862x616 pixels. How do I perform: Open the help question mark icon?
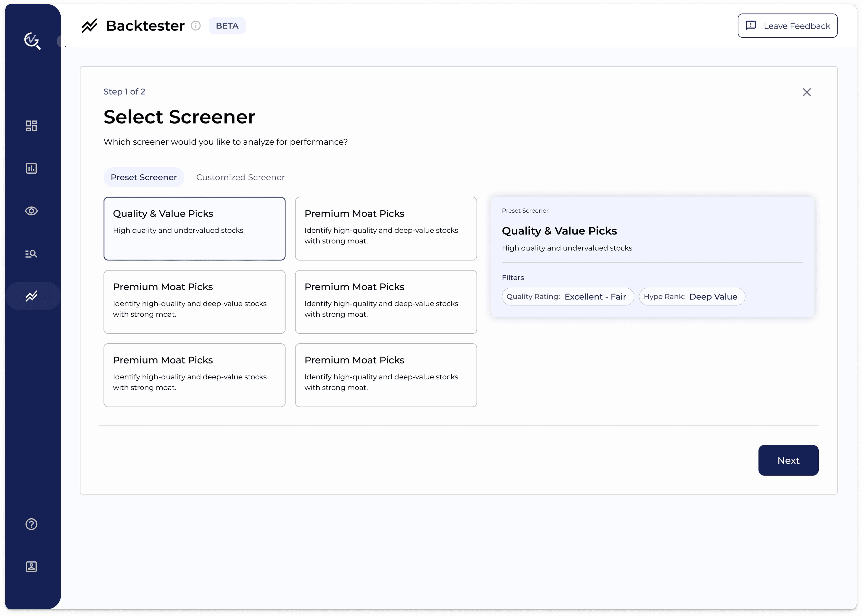(31, 524)
